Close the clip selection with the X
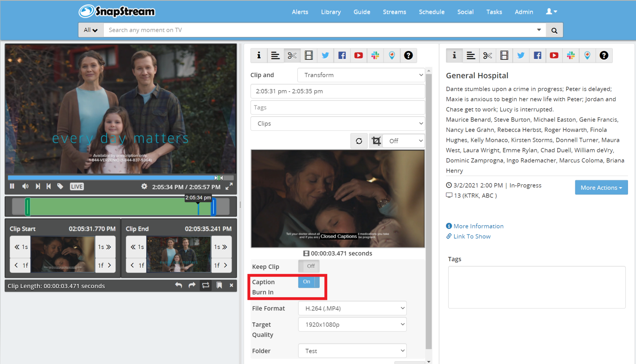 coord(231,285)
